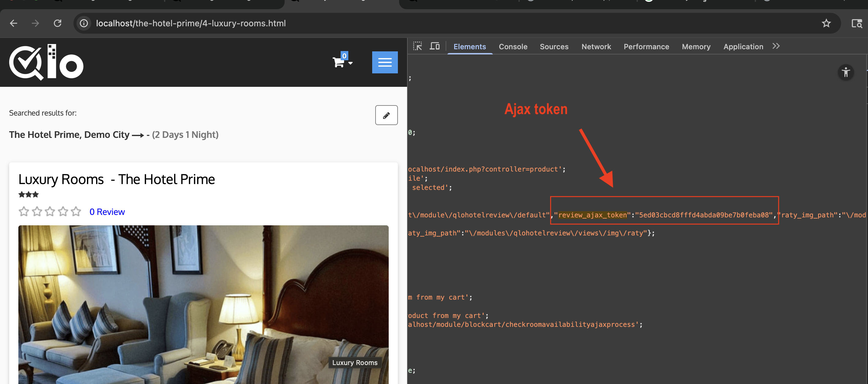
Task: Open the Luxury Rooms photo
Action: [x=203, y=305]
